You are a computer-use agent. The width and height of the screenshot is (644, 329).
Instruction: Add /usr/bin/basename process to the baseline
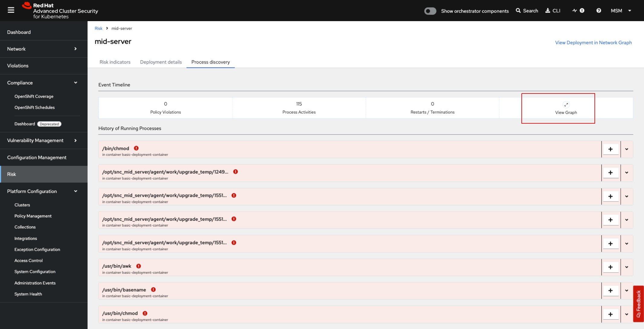pos(610,290)
